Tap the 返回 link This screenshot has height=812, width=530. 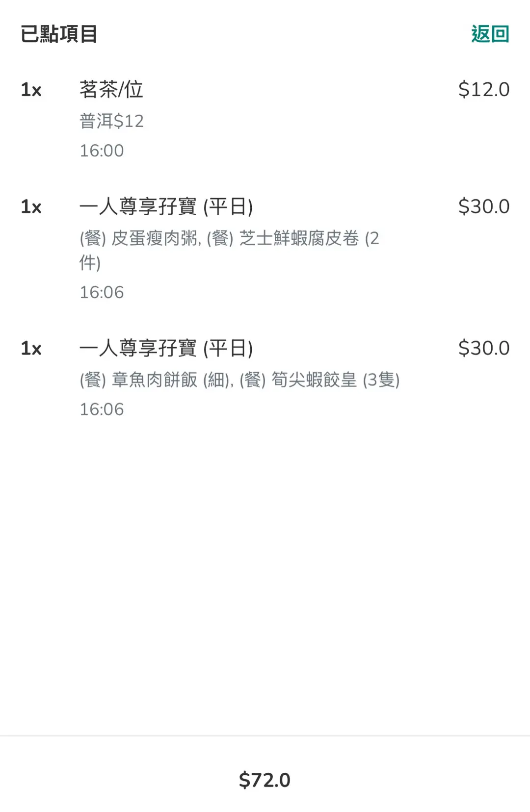[x=490, y=34]
